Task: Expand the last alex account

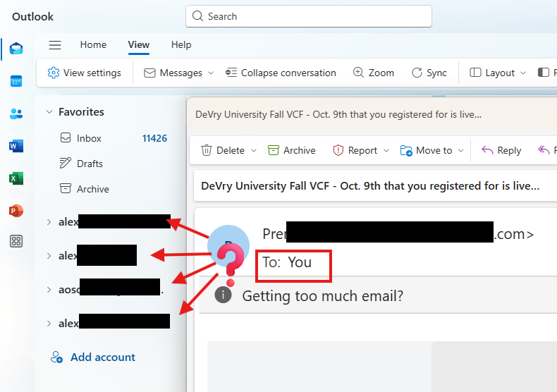Action: 49,324
